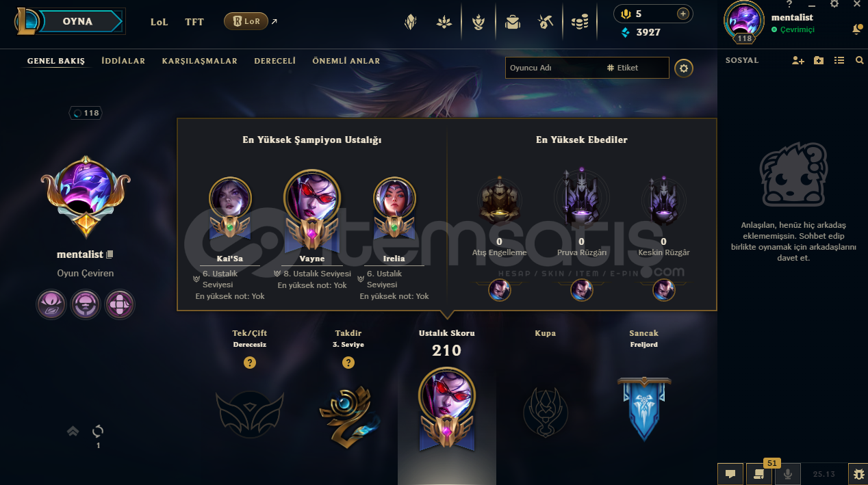Expand the profile upward chevron arrows
This screenshot has height=485, width=868.
pyautogui.click(x=73, y=431)
